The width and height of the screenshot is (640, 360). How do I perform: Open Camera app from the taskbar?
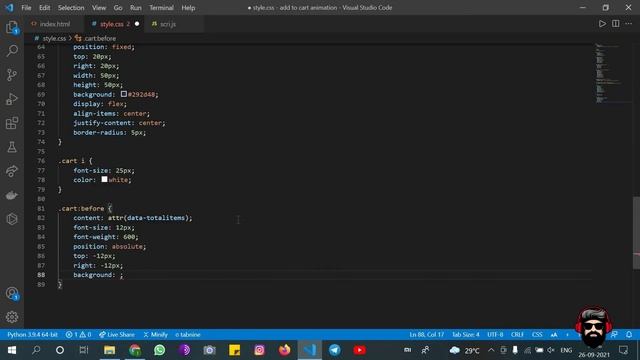click(209, 350)
